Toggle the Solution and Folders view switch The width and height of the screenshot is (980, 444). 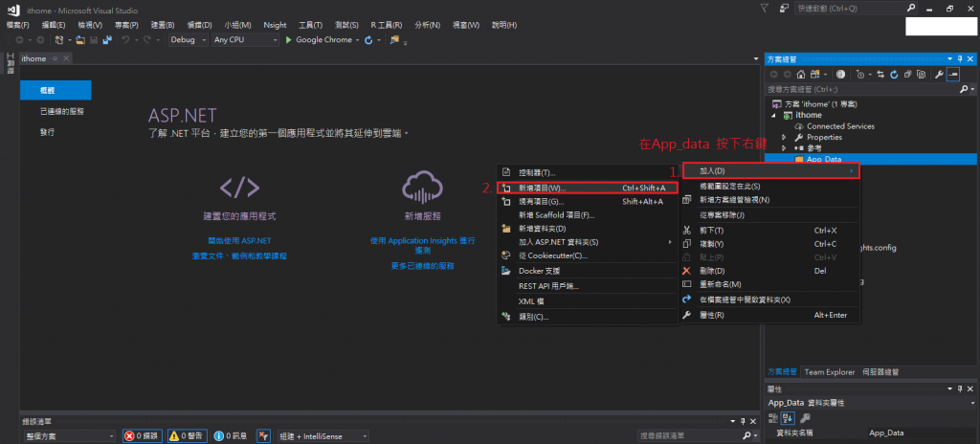[x=816, y=75]
